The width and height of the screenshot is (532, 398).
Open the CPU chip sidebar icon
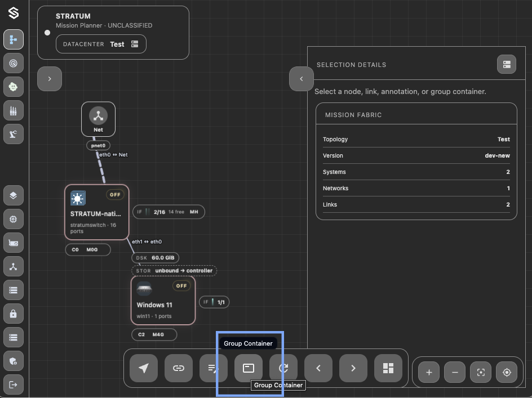coord(13,219)
